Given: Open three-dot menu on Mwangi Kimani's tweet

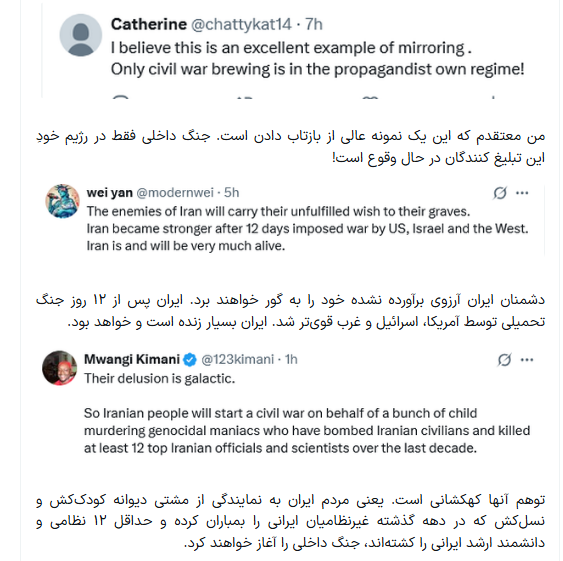Looking at the screenshot, I should click(x=527, y=360).
